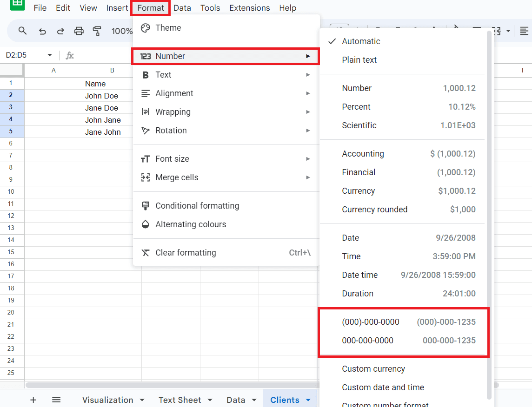The height and width of the screenshot is (407, 532).
Task: Click the fx formula bar icon
Action: pyautogui.click(x=70, y=55)
